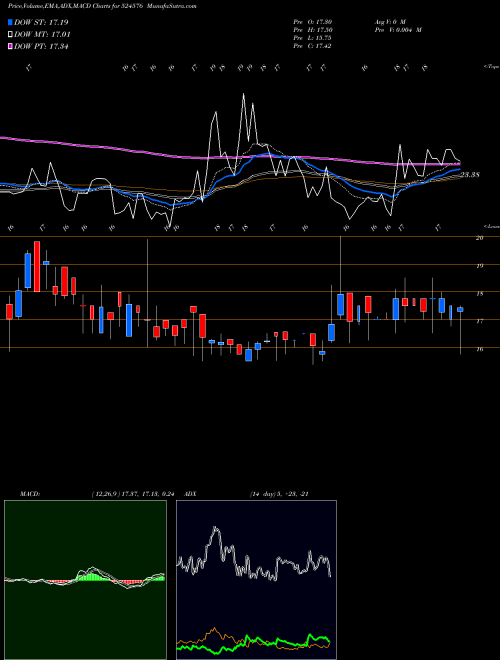This screenshot has height=660, width=500.
Task: Click the price axis label 20
Action: coord(479,238)
